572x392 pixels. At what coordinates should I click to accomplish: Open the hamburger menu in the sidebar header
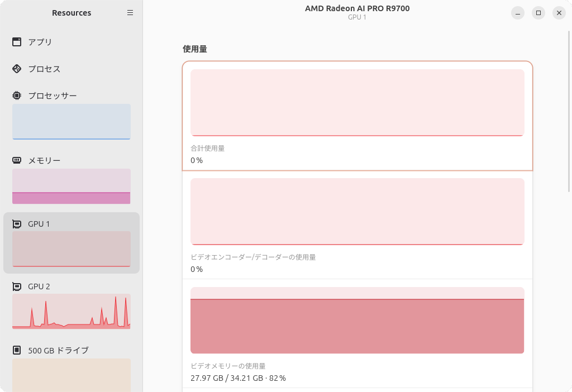pos(130,13)
